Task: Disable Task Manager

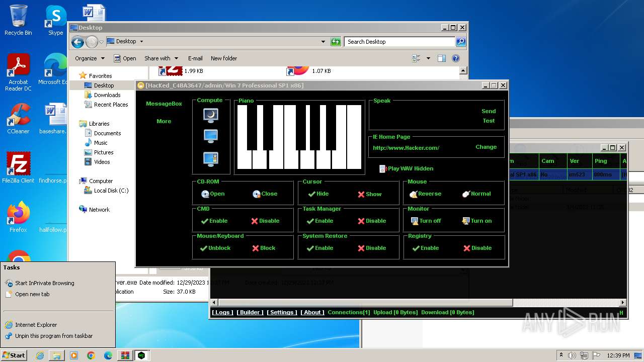Action: 372,221
